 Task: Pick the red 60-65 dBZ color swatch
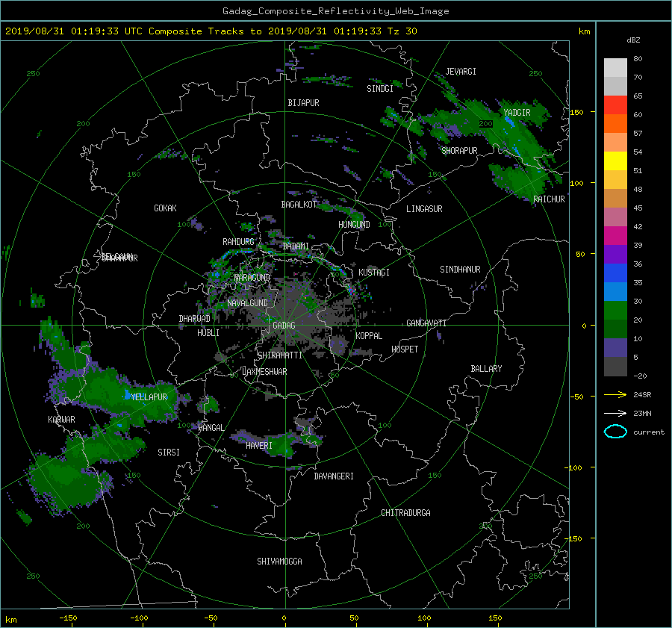[x=615, y=105]
